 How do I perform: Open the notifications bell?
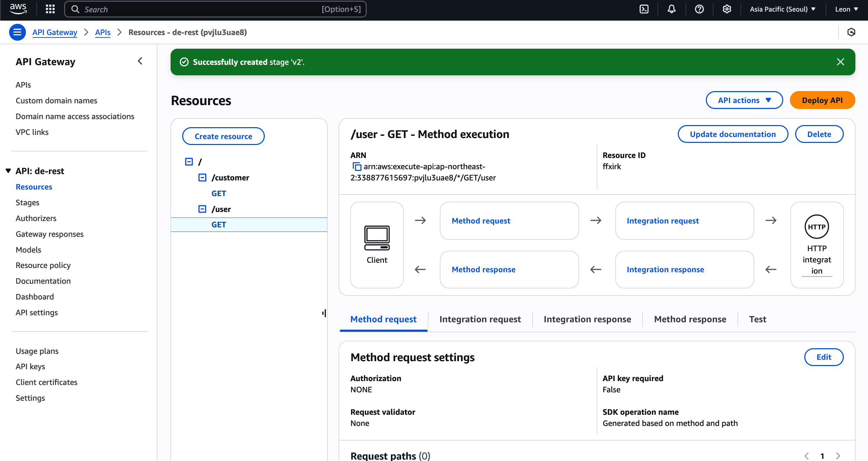[671, 9]
